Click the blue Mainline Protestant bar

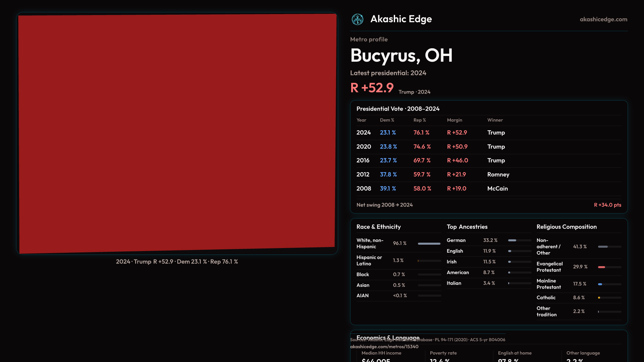[x=600, y=284]
